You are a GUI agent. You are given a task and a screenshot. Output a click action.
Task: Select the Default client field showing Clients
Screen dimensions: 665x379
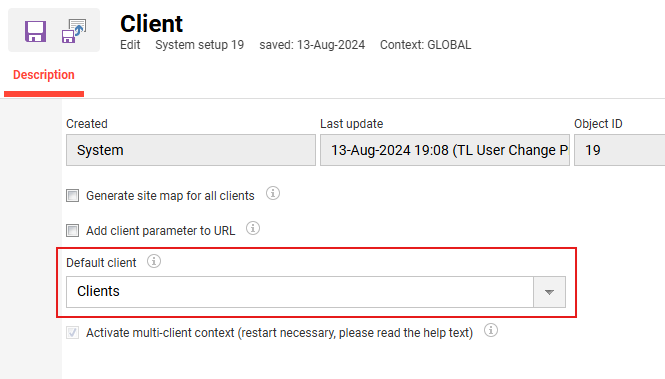(300, 292)
